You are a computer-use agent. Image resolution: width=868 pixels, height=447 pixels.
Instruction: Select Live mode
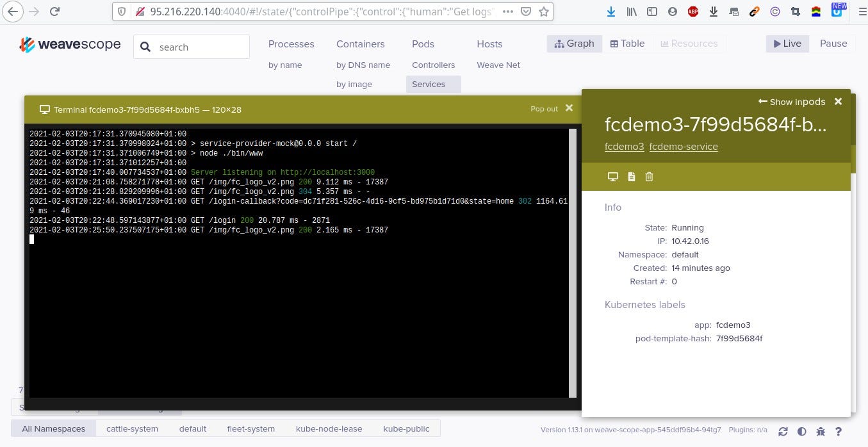pos(787,44)
